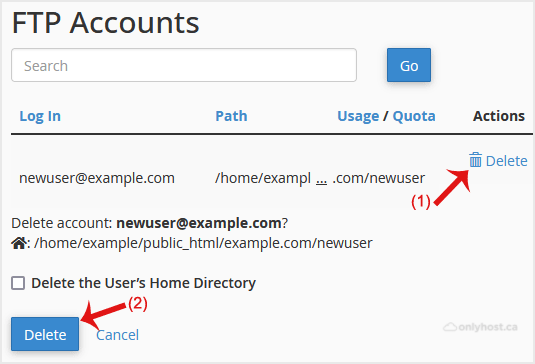Select newuser@example.com in the Log In column
535x364 pixels.
pos(97,178)
